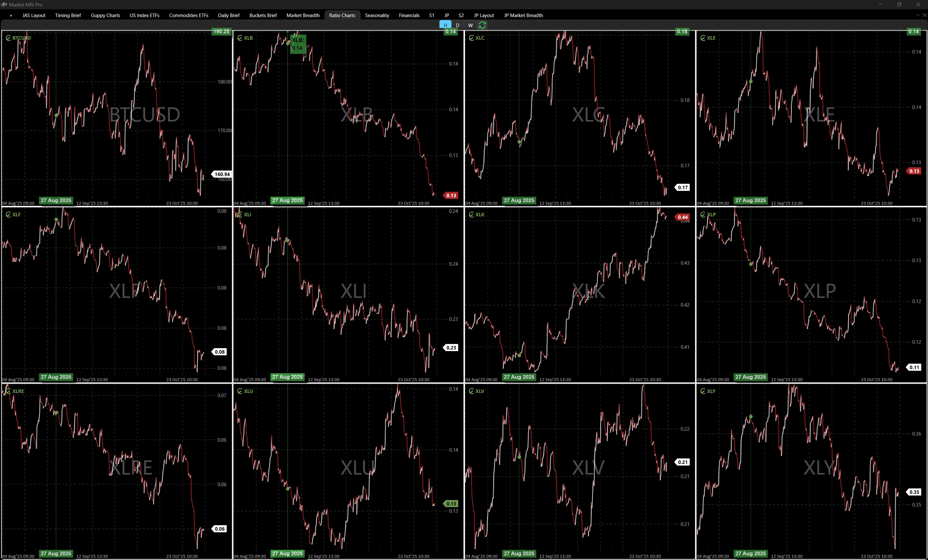Close the tab panel with X icon
The image size is (928, 560).
[x=924, y=15]
